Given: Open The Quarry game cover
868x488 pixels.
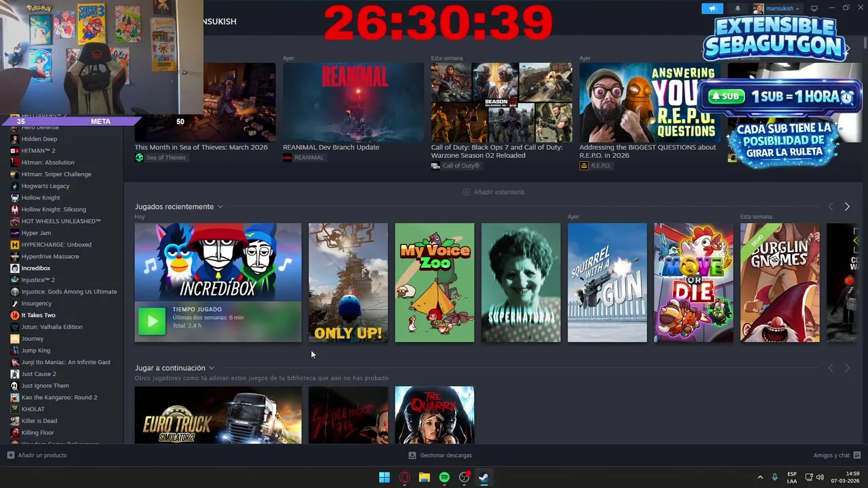Looking at the screenshot, I should pos(435,415).
